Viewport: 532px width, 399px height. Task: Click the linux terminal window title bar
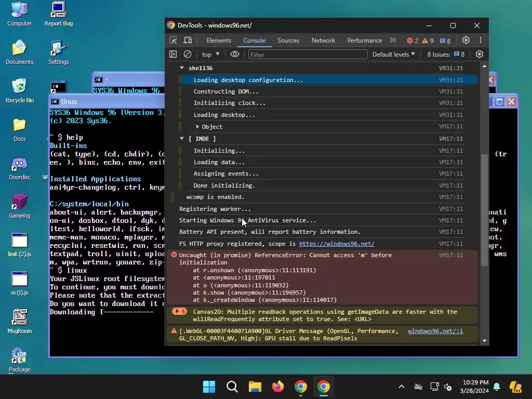pos(107,101)
